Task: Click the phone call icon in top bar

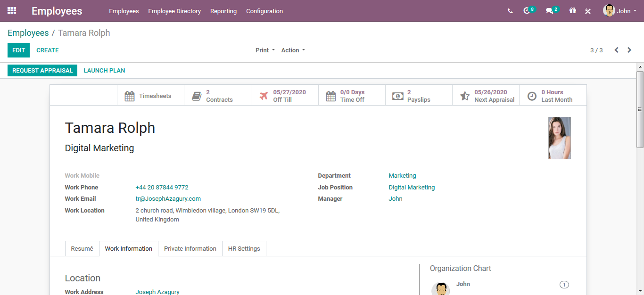Action: (x=510, y=11)
